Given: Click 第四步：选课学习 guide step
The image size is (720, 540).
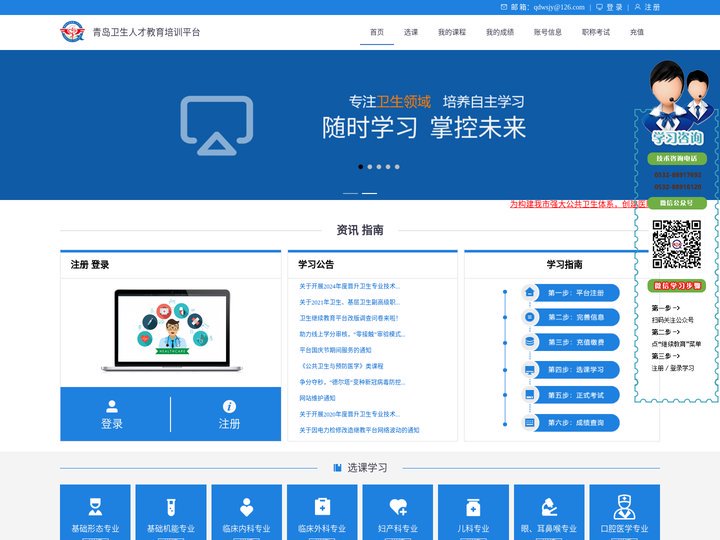Looking at the screenshot, I should pyautogui.click(x=576, y=370).
